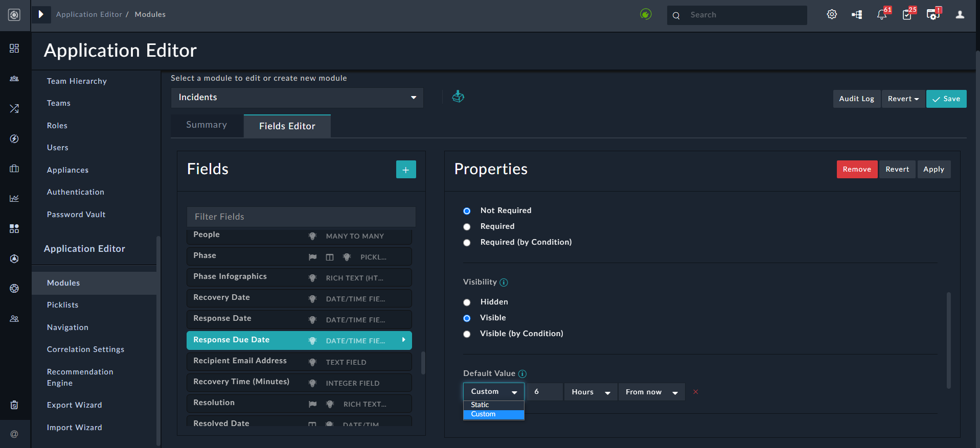Open Picklists in the sidebar
The height and width of the screenshot is (448, 980).
pyautogui.click(x=63, y=305)
